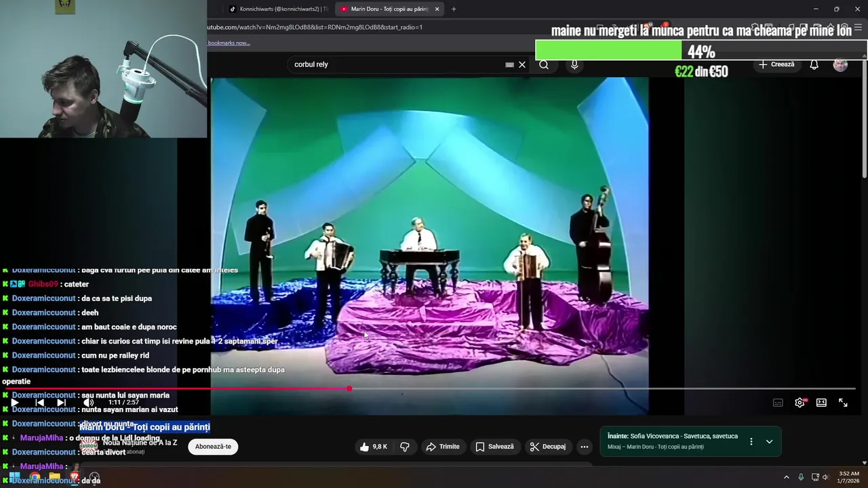Open File Explorer from the taskbar
The image size is (868, 488).
[x=54, y=476]
